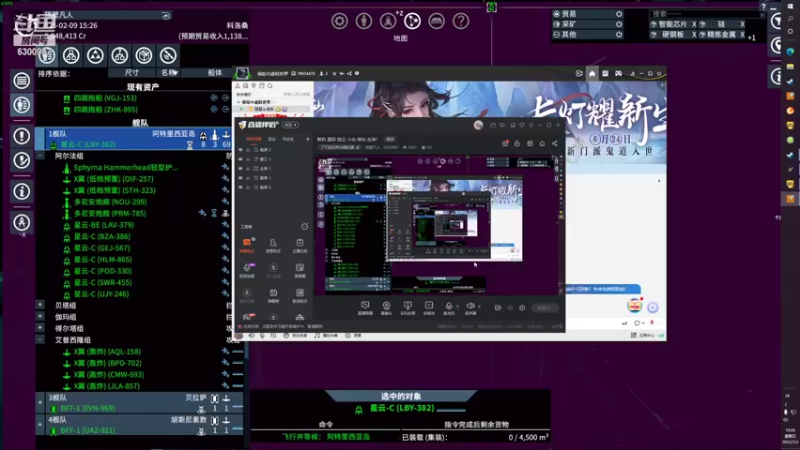Remove the 硬钢板 ware filter
Viewport: 800px width, 450px height.
click(x=694, y=35)
